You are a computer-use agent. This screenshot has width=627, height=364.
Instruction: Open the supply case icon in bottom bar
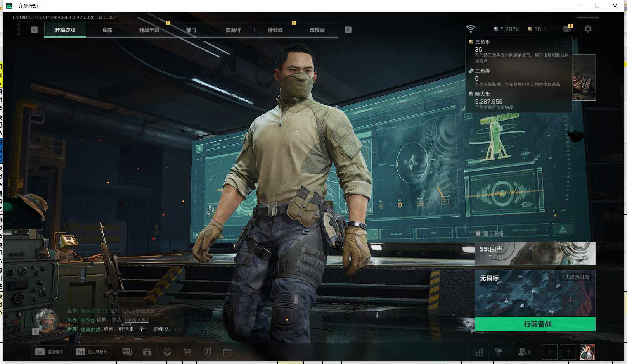click(147, 352)
